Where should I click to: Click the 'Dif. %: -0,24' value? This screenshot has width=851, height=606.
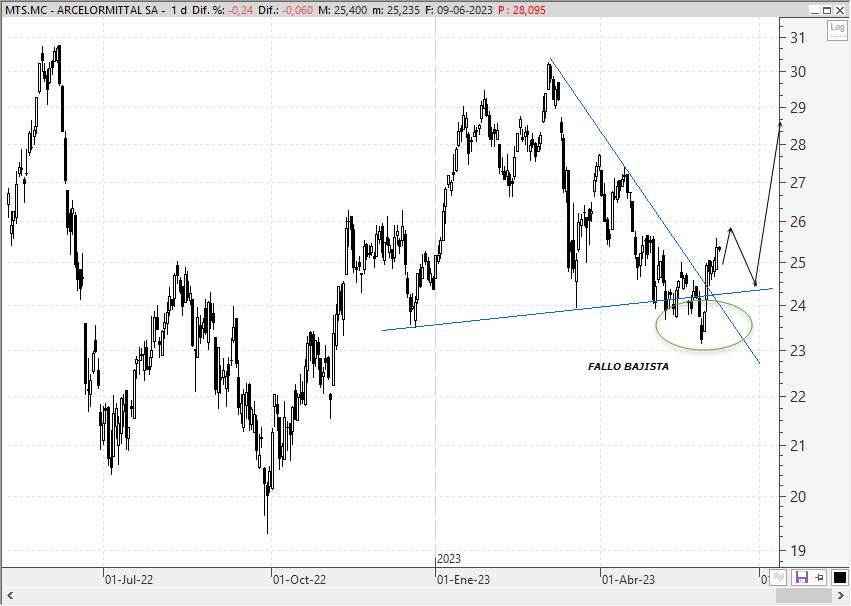tap(223, 10)
